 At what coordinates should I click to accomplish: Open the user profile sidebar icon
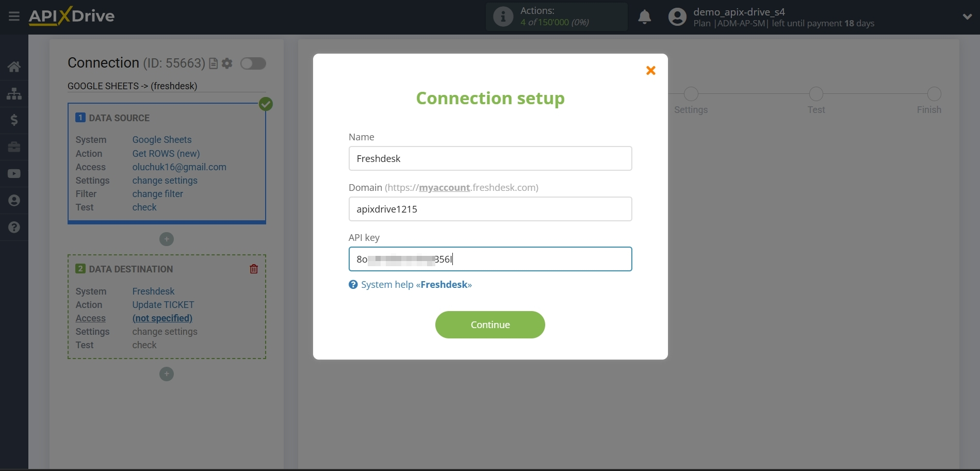(14, 201)
